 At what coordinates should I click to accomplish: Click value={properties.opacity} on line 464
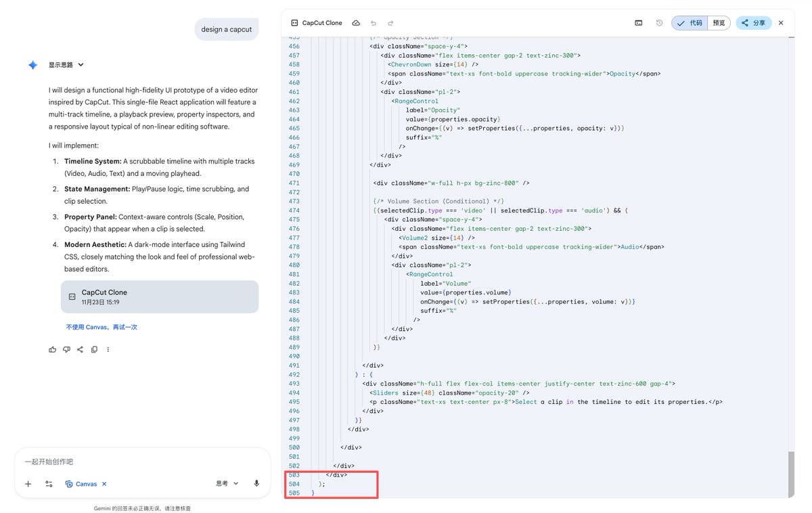coord(453,119)
